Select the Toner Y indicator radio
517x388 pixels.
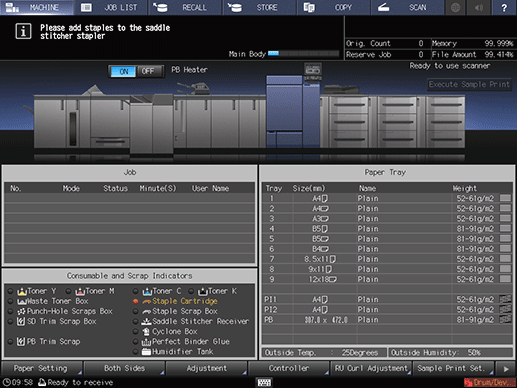(11, 291)
